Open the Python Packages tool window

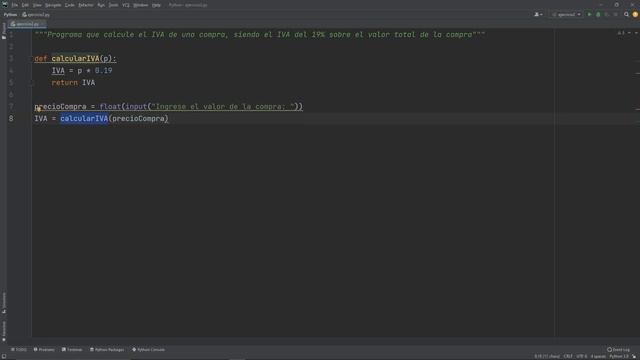[x=107, y=350]
